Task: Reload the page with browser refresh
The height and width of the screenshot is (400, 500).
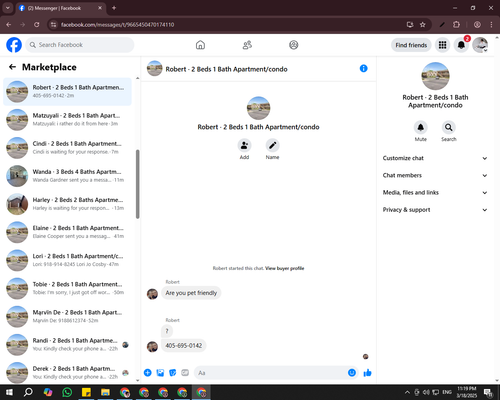Action: (37, 25)
